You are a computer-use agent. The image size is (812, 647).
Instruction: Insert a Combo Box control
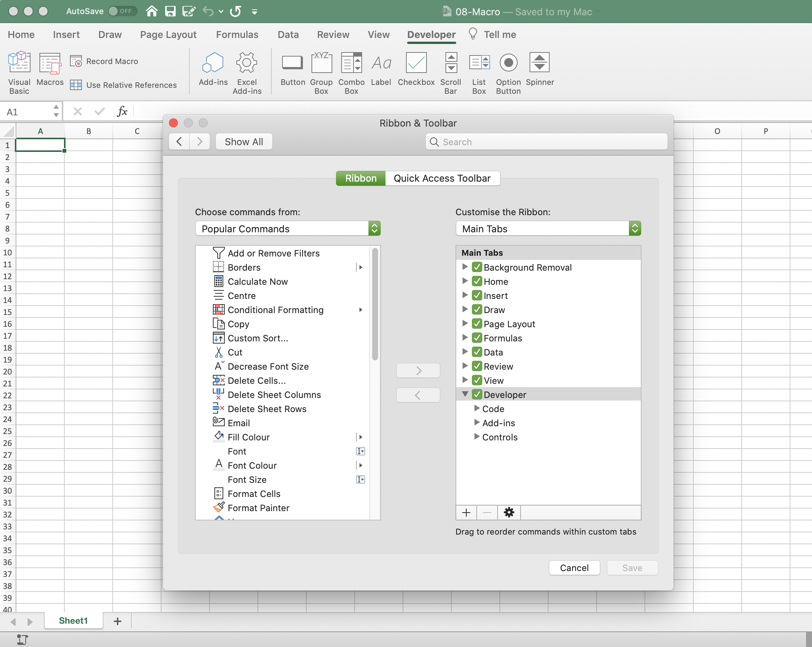point(351,72)
